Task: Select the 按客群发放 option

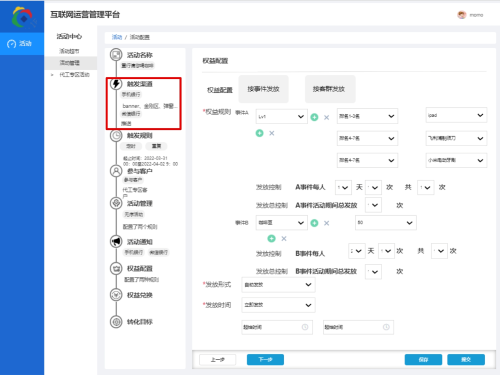Action: point(330,89)
